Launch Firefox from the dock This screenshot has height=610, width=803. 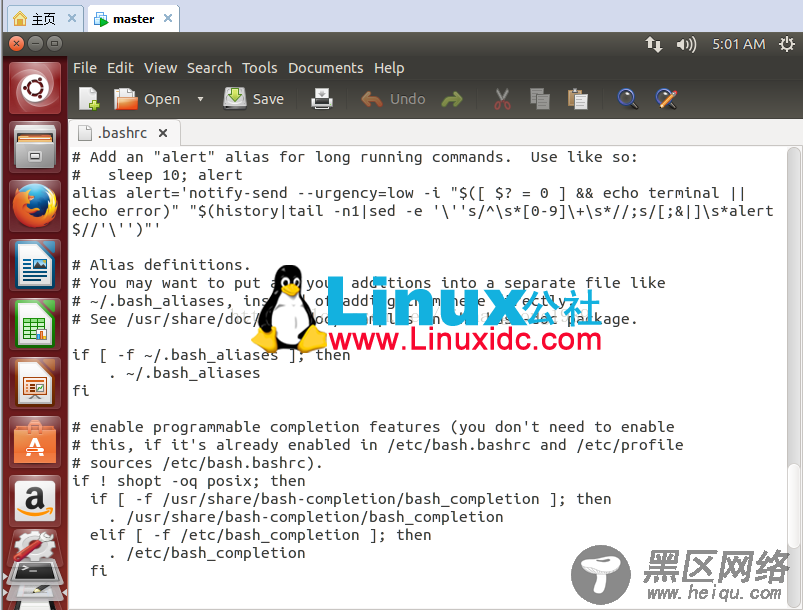pos(35,205)
